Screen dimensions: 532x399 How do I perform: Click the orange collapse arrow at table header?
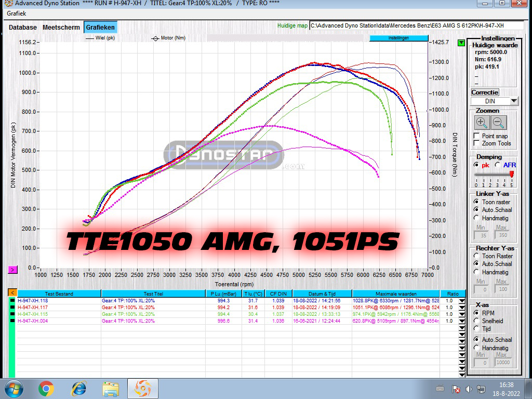(12, 293)
